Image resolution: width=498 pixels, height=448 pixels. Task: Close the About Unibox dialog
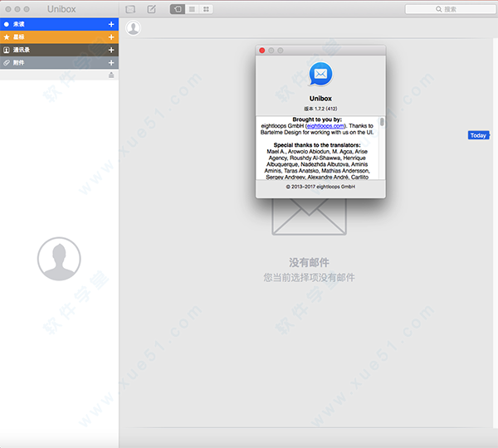click(262, 51)
